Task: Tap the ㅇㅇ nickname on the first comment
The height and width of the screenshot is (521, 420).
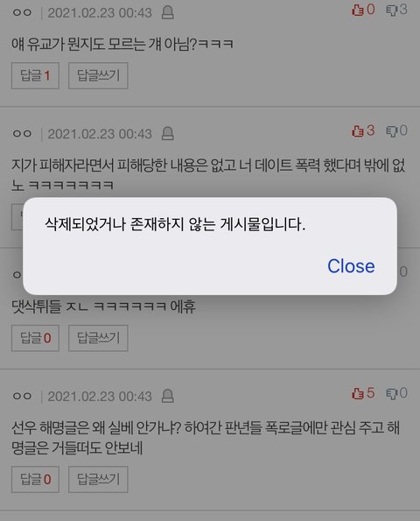Action: (x=22, y=13)
